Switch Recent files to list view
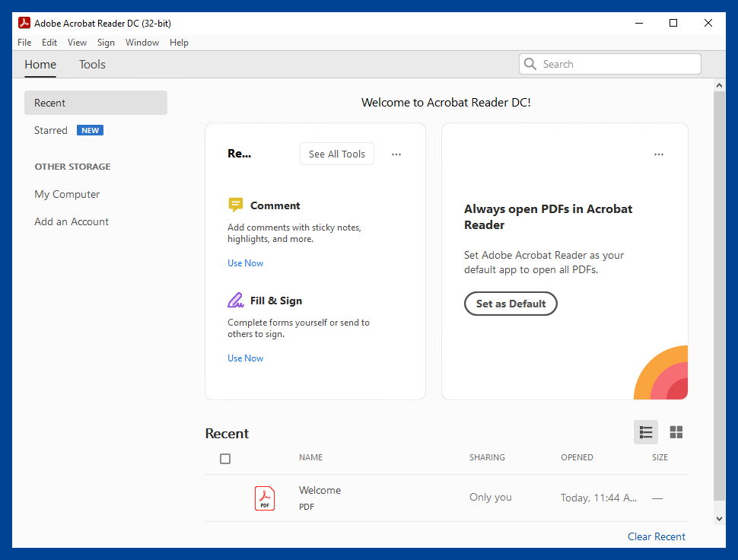 pyautogui.click(x=646, y=432)
